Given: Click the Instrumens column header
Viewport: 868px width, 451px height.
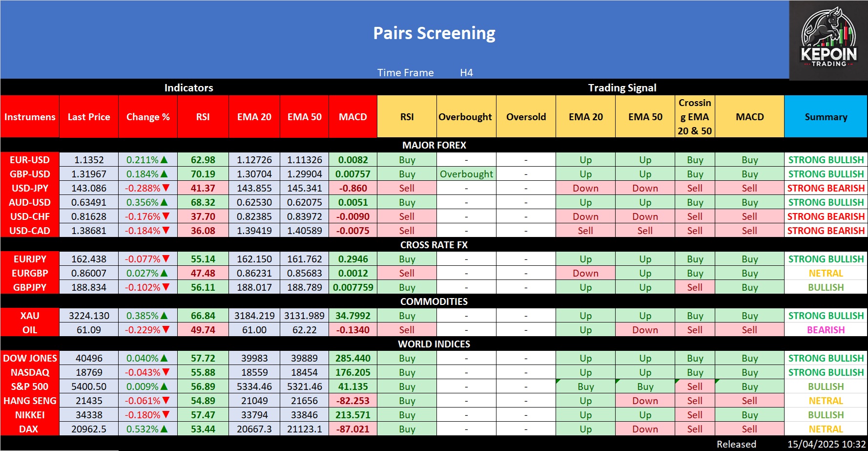Looking at the screenshot, I should (x=30, y=117).
